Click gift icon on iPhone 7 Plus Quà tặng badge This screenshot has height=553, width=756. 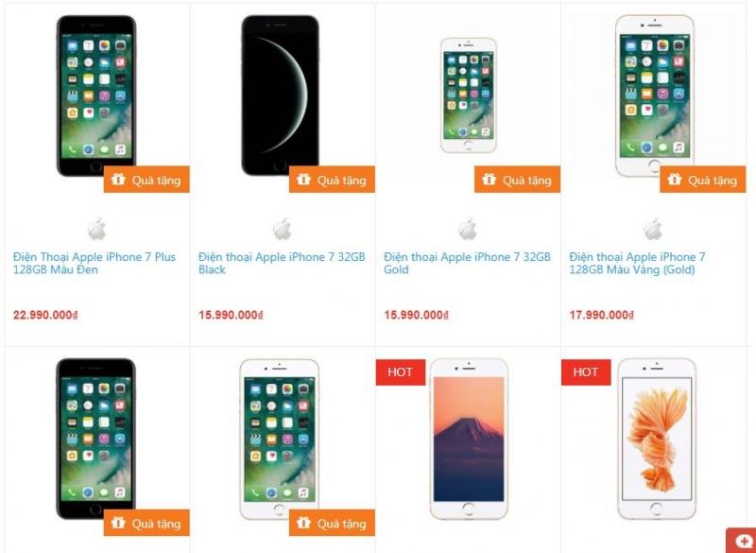pyautogui.click(x=118, y=180)
